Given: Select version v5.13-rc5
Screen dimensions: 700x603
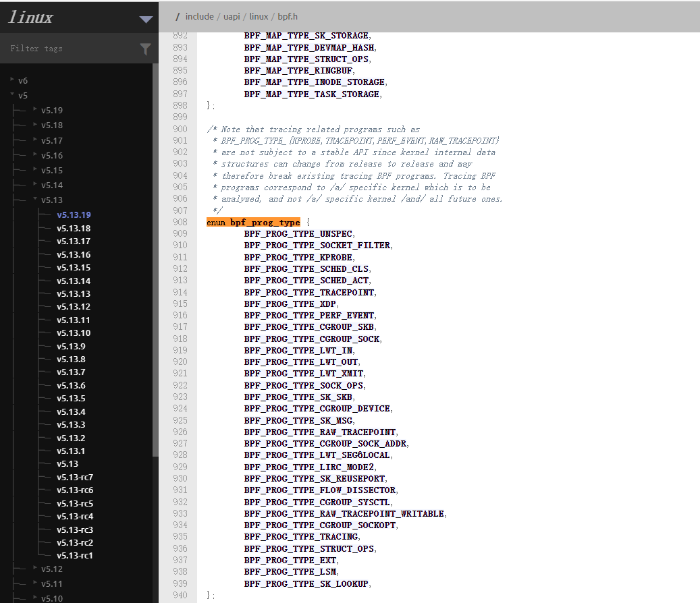Looking at the screenshot, I should coord(75,504).
